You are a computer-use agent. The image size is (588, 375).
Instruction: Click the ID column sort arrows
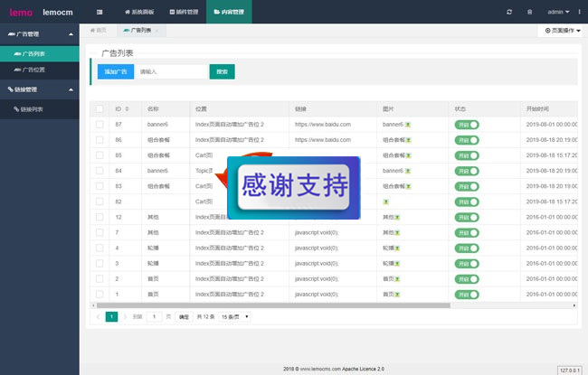[127, 109]
